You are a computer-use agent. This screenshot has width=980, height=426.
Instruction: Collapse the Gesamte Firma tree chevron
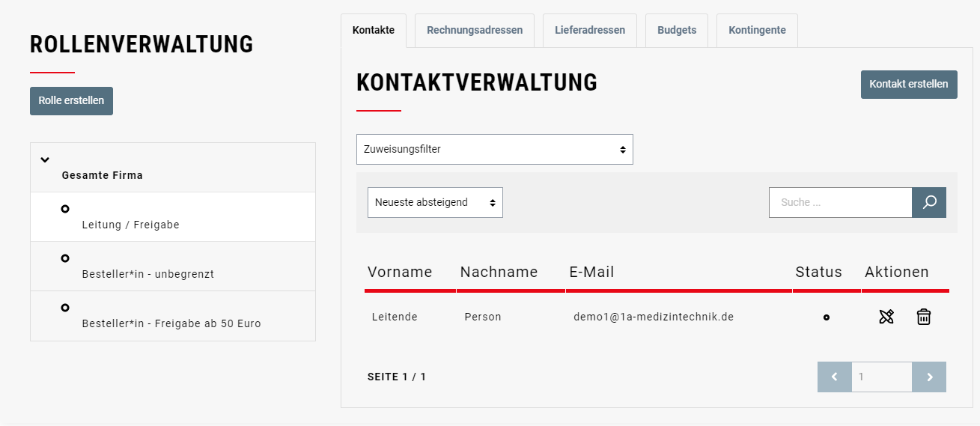pyautogui.click(x=45, y=159)
